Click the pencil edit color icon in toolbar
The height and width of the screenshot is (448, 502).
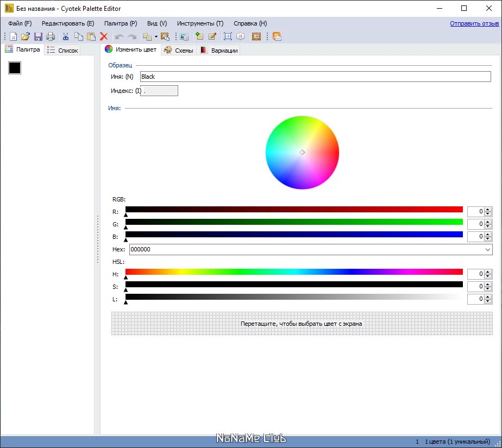212,36
